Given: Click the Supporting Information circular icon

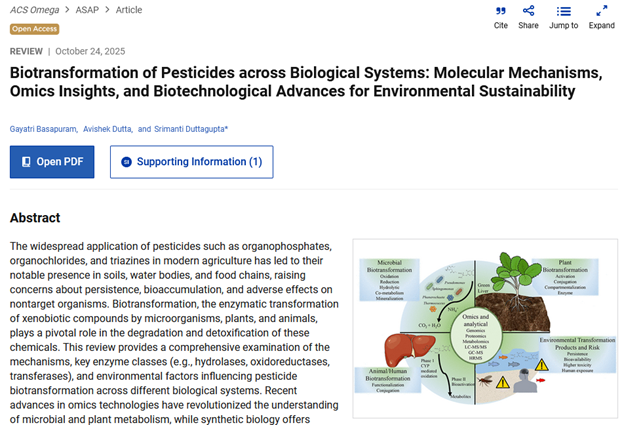Looking at the screenshot, I should (126, 162).
